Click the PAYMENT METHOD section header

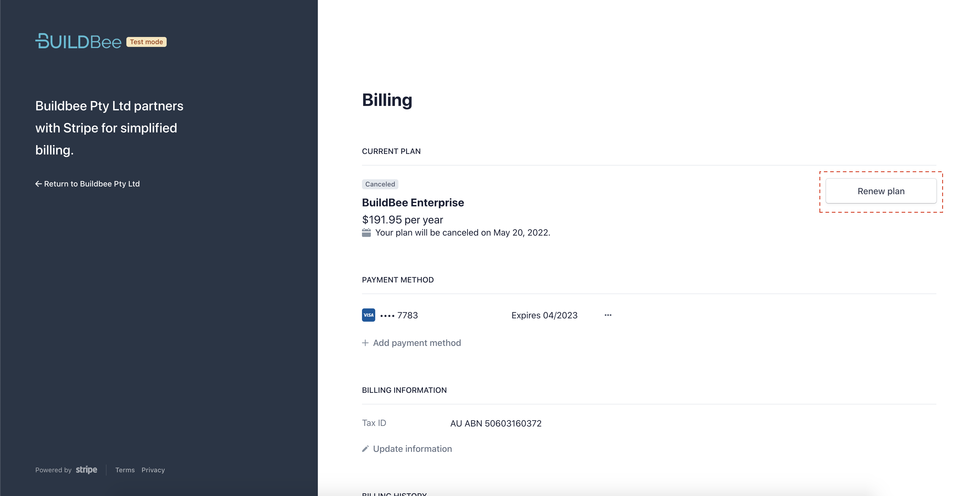point(398,280)
